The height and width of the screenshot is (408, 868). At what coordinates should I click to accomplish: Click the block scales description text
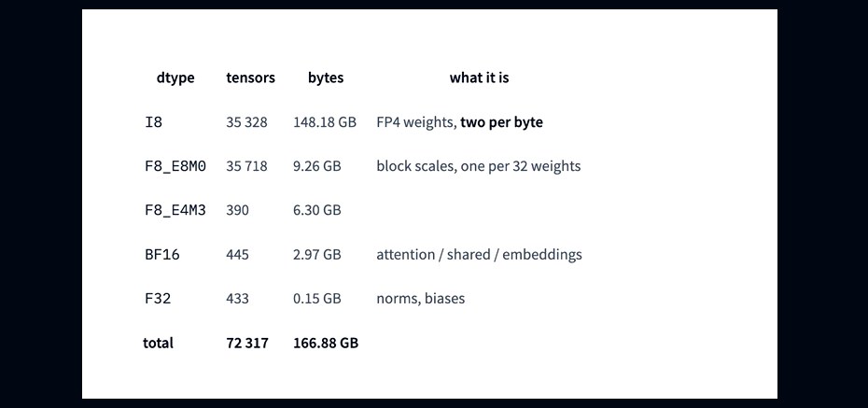[x=478, y=166]
